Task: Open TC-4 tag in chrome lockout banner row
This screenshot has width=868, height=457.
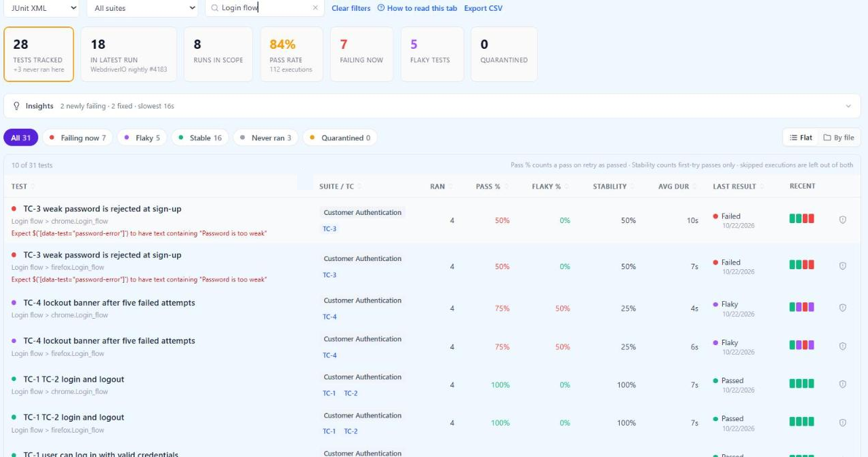Action: (x=330, y=317)
